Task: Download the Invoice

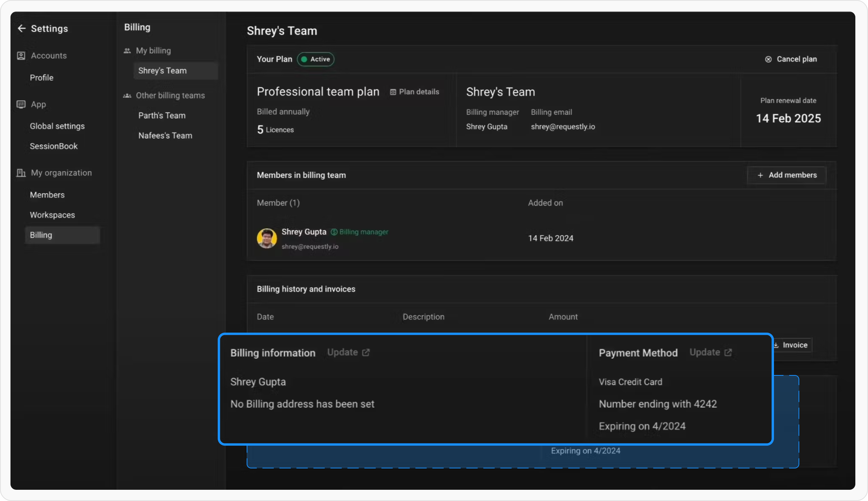Action: coord(794,345)
